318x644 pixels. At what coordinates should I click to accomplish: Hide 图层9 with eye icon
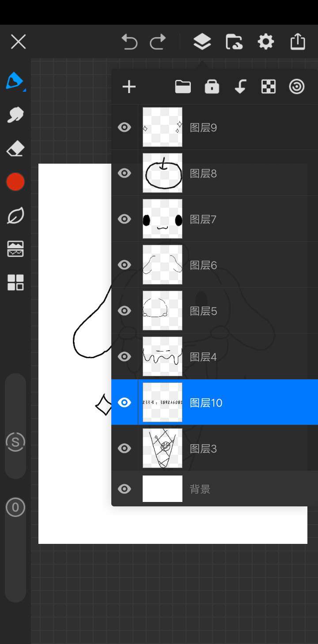point(125,127)
